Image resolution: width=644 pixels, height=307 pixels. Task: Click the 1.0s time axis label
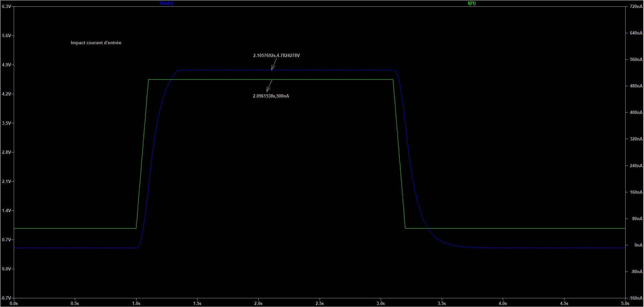pyautogui.click(x=136, y=304)
